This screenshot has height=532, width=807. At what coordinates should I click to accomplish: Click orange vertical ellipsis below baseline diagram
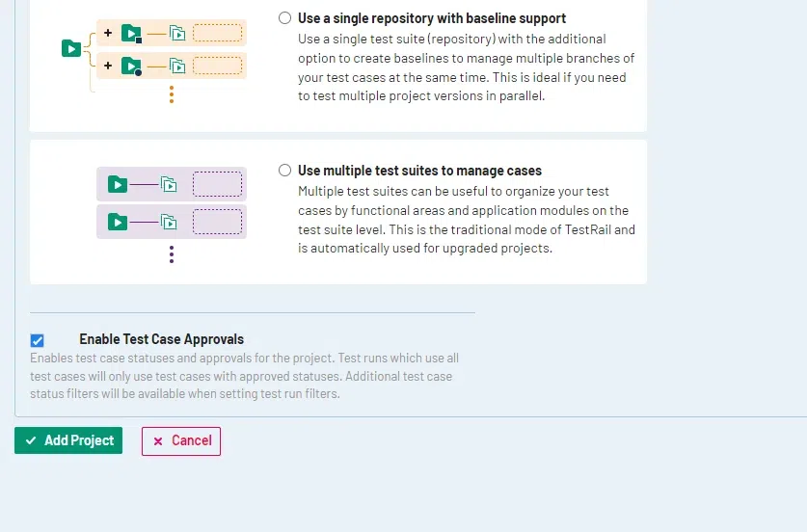172,94
